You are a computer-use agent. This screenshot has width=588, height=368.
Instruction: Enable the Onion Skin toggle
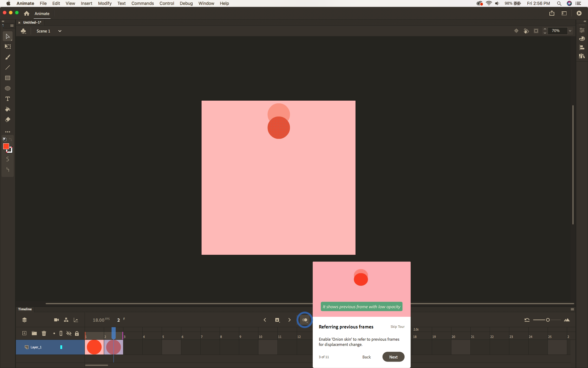[305, 320]
